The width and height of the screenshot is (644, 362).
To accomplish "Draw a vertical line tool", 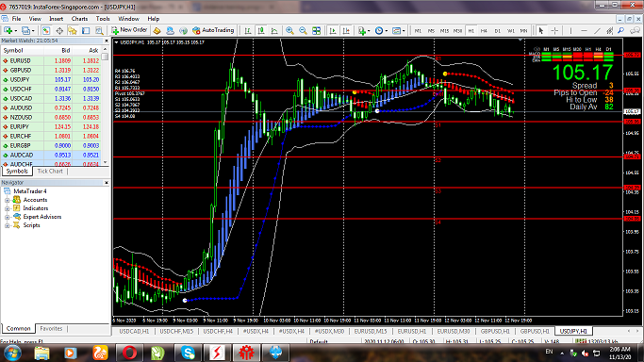I will pyautogui.click(x=570, y=30).
